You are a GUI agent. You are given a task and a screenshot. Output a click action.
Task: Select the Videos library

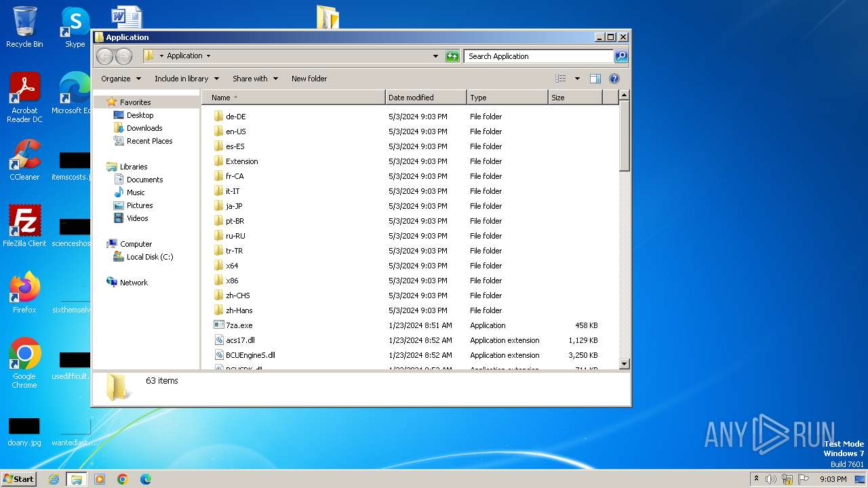coord(137,218)
